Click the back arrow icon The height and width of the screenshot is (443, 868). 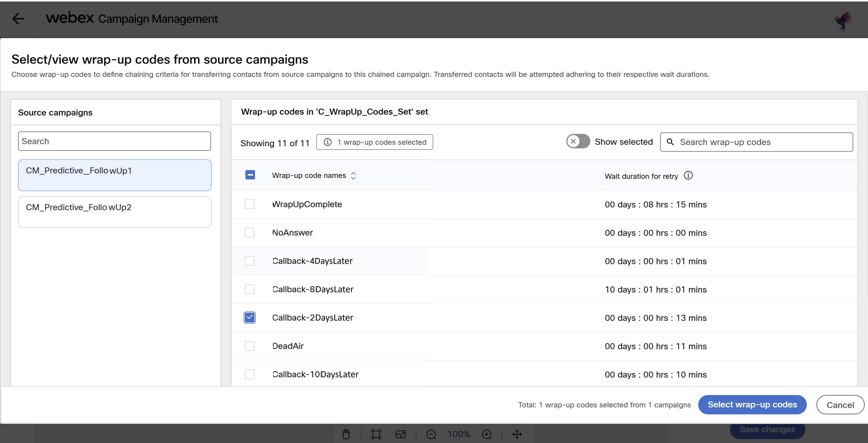coord(18,18)
